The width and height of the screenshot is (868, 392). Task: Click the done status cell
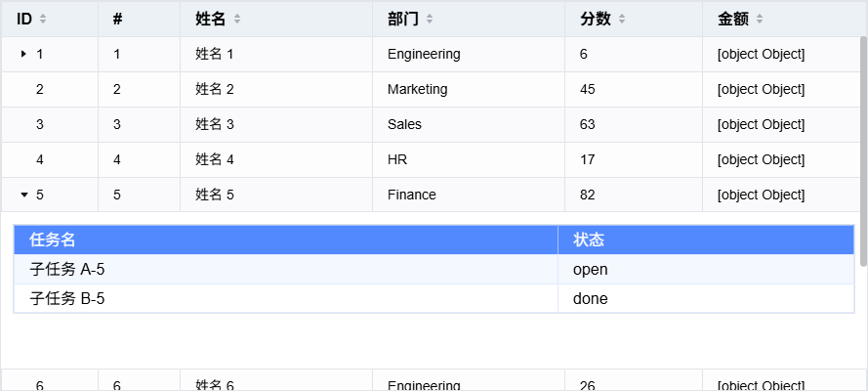coord(591,299)
